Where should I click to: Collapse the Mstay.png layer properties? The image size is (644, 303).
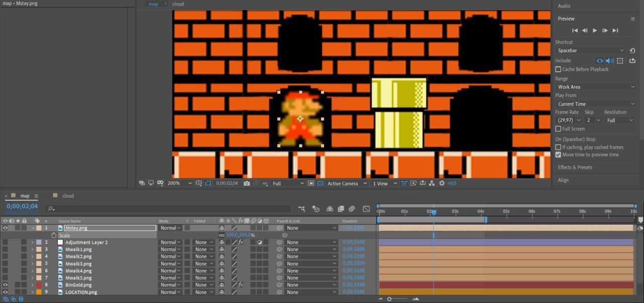(33, 228)
